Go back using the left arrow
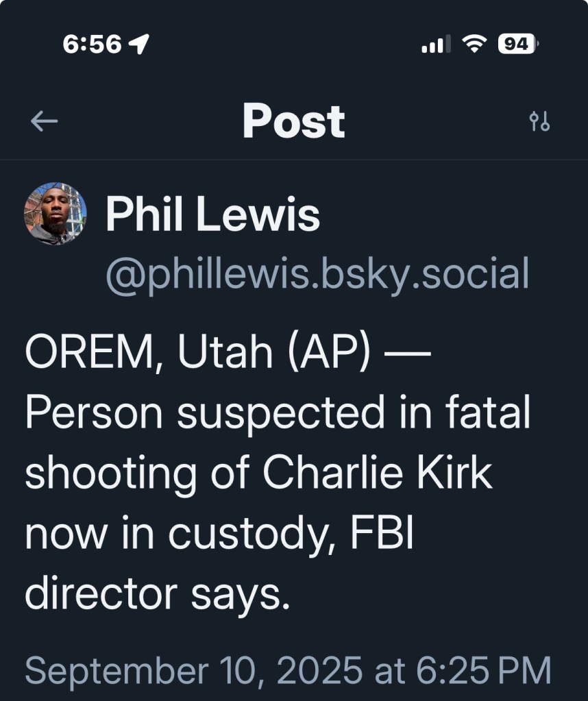This screenshot has width=588, height=701. click(45, 122)
